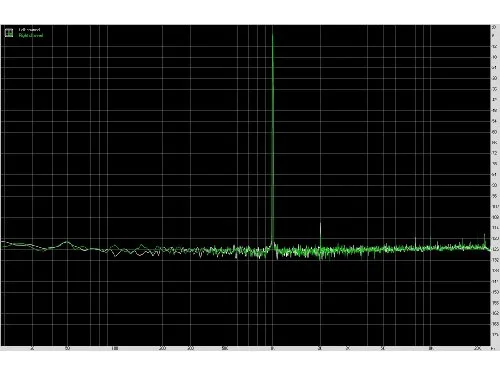Click the 50 label on the frequency axis
Viewport: 500px width, 375px height.
click(67, 349)
